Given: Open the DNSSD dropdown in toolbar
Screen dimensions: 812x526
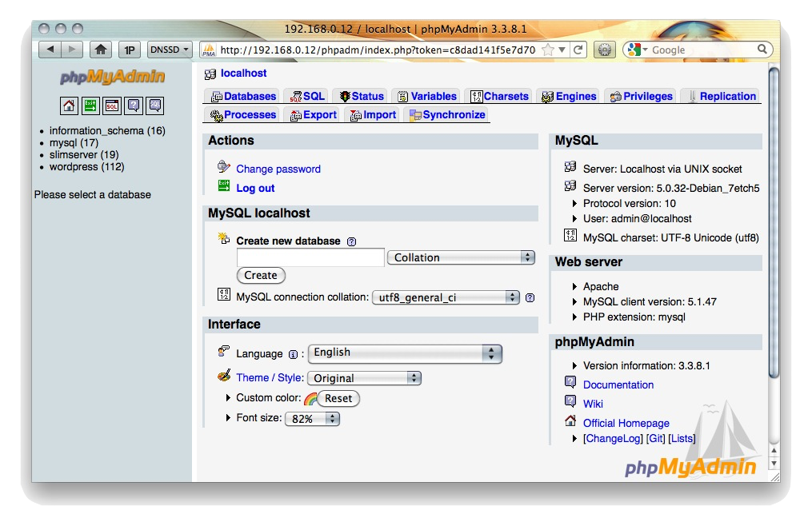Looking at the screenshot, I should [170, 50].
